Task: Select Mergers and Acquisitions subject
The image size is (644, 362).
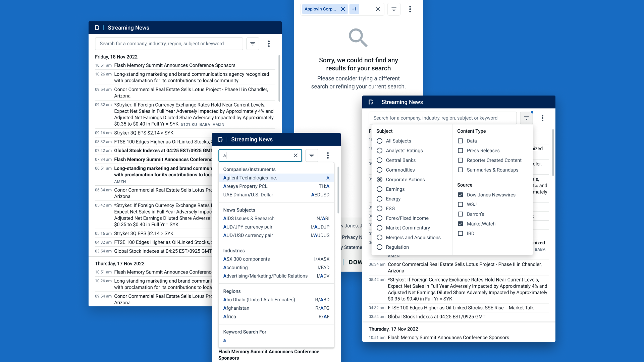Action: (x=379, y=238)
